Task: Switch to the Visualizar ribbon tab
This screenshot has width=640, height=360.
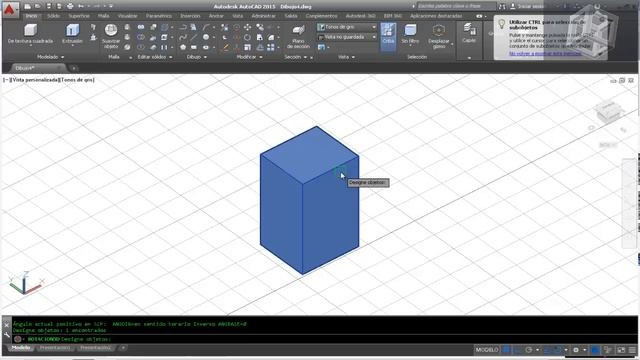Action: pyautogui.click(x=128, y=16)
